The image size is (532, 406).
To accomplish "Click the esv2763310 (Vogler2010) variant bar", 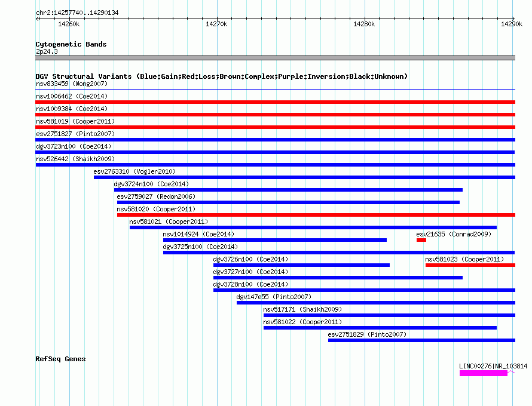I will pos(305,177).
